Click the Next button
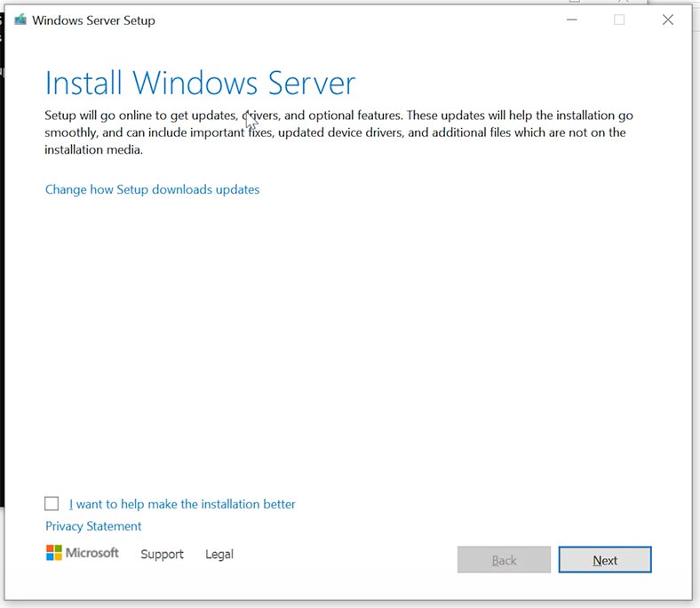 pyautogui.click(x=605, y=560)
